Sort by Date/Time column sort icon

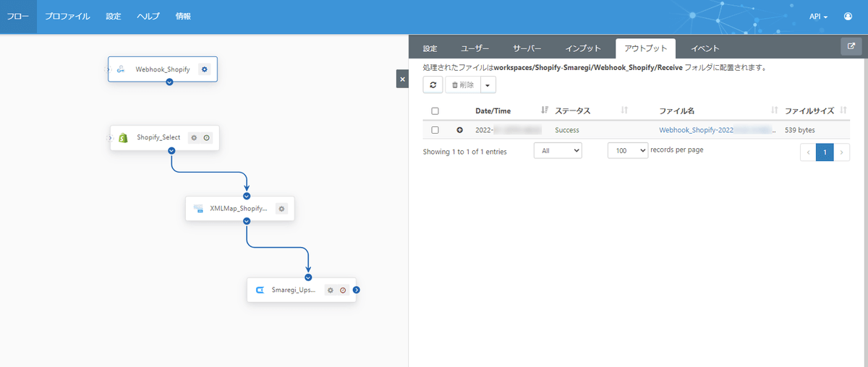click(545, 111)
